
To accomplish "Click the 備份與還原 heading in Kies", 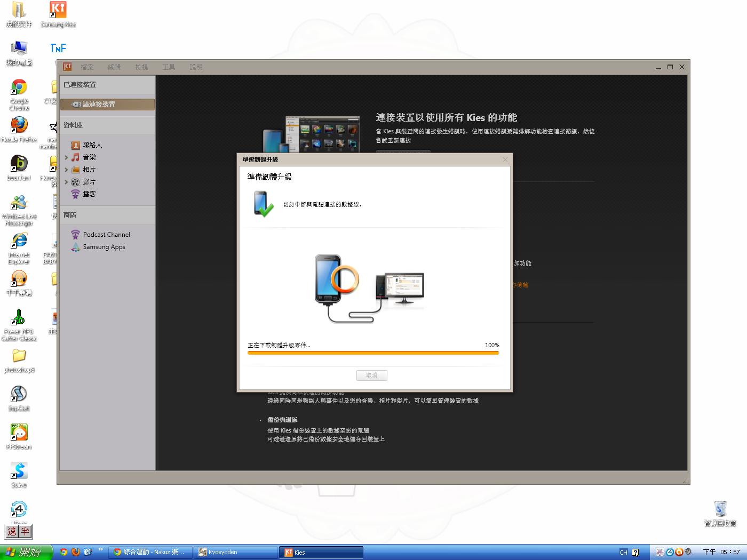I will click(x=282, y=420).
